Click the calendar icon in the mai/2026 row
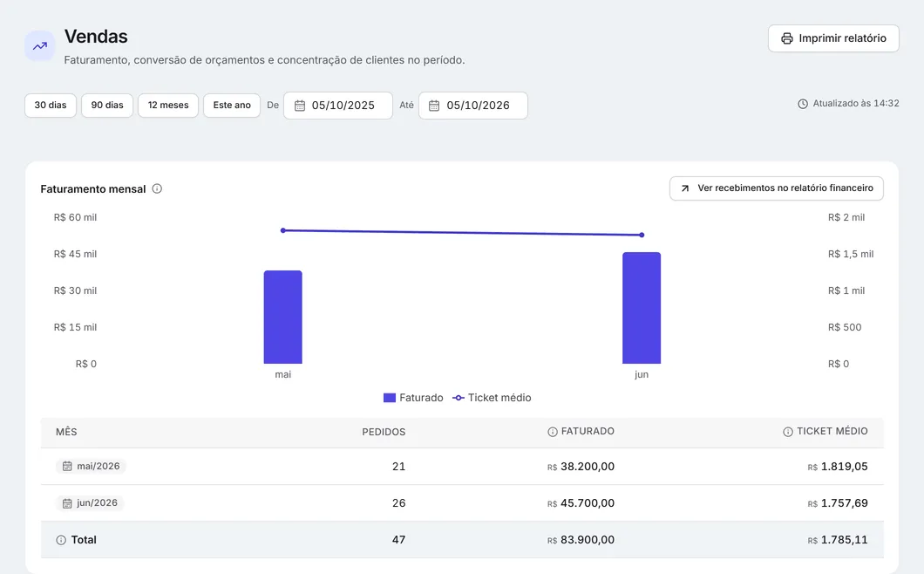Screen dimensions: 924x574 click(x=67, y=466)
